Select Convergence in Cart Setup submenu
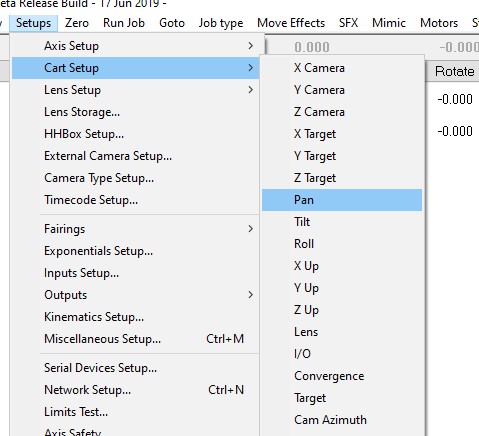Screen dimensions: 479x436 tap(342, 376)
